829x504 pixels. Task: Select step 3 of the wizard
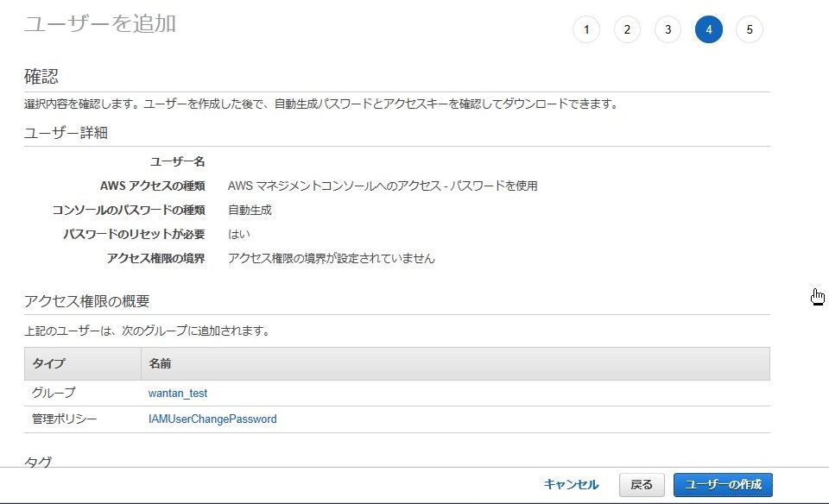(668, 28)
